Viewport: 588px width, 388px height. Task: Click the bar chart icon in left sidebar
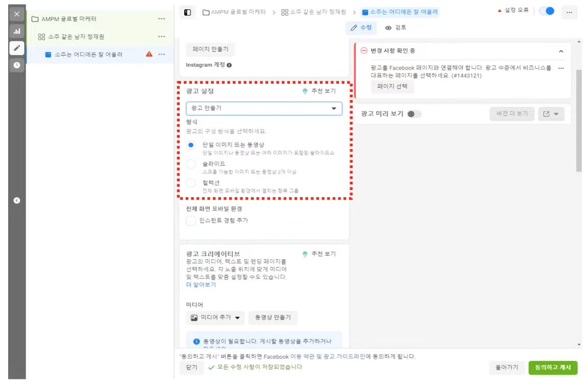tap(17, 31)
